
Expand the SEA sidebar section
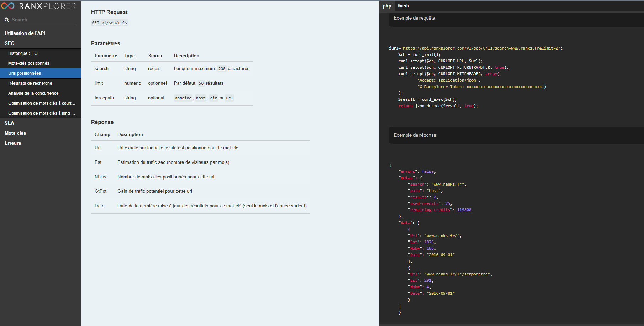[10, 123]
